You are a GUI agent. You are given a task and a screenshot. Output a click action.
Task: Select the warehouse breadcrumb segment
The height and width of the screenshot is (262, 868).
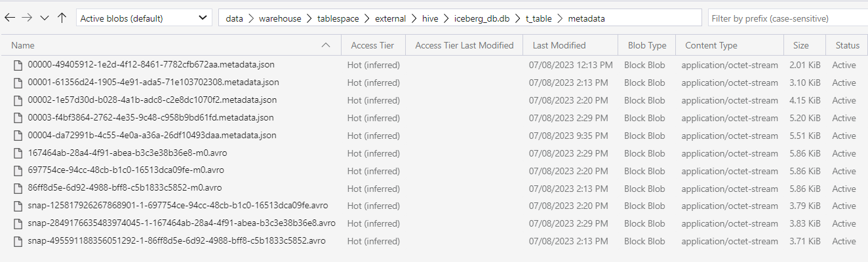(280, 19)
